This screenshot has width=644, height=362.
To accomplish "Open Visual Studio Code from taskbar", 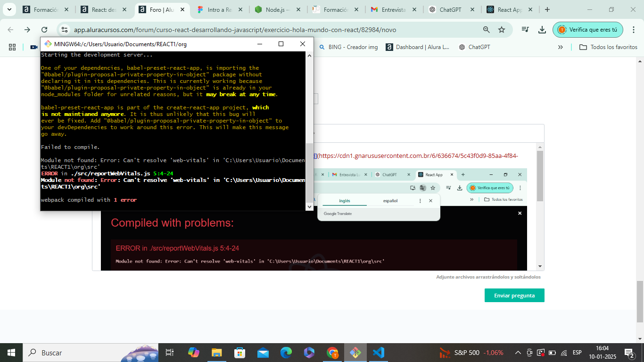I will (378, 353).
